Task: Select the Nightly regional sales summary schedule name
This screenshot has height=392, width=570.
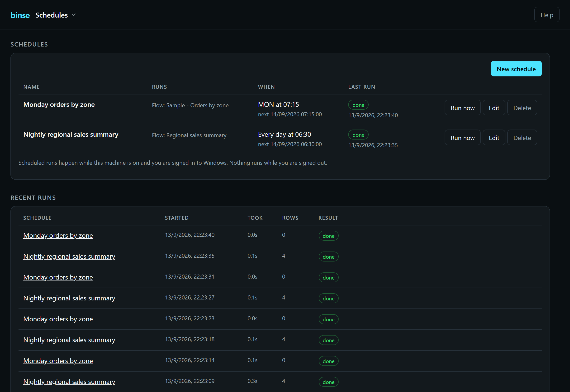Action: coord(71,135)
